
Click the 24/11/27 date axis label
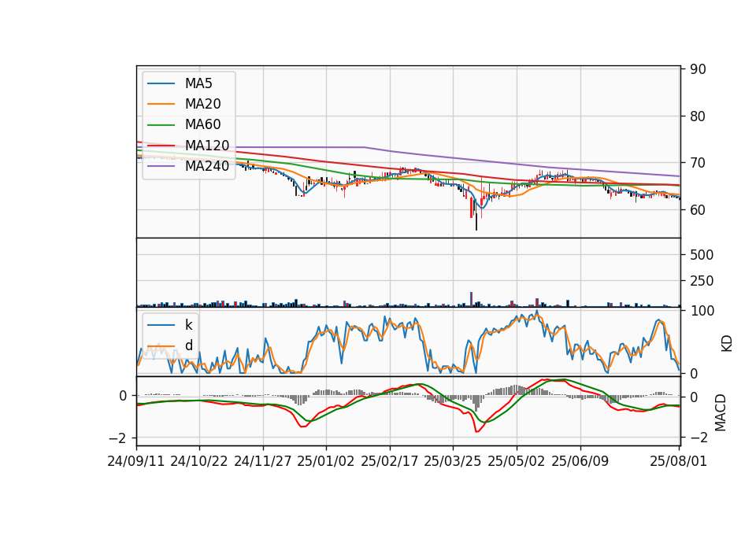tap(263, 461)
